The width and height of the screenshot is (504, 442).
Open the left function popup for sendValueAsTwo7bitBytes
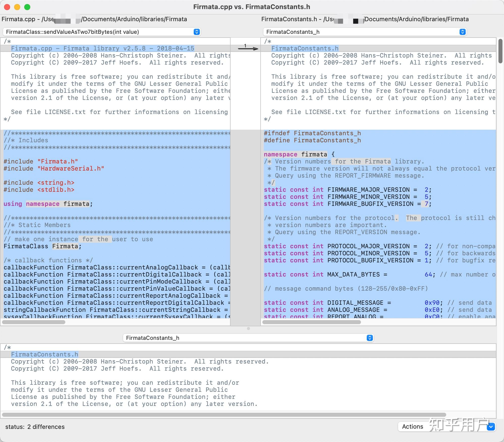coord(102,32)
